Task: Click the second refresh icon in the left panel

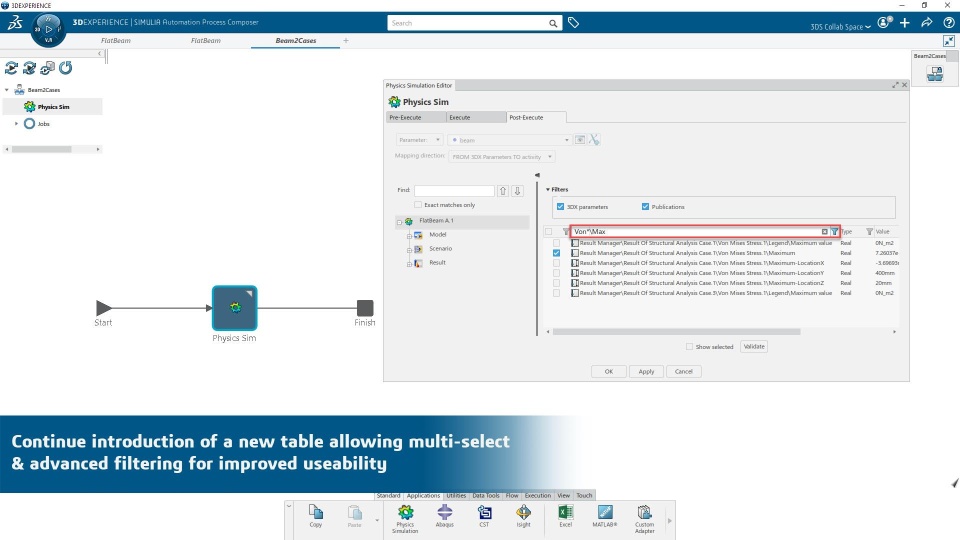Action: click(29, 68)
